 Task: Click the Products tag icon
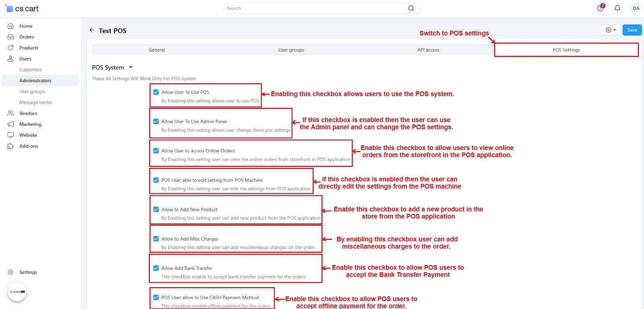pos(10,48)
